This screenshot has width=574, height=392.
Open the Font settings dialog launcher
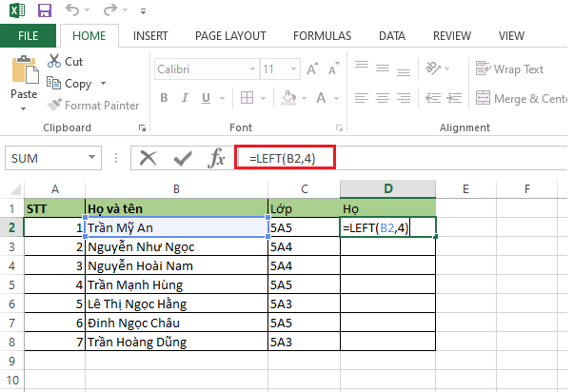click(339, 127)
